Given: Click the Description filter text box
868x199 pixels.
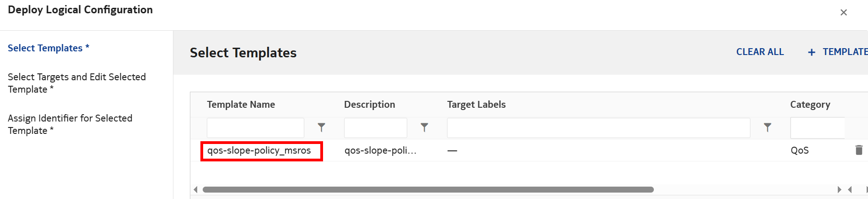Looking at the screenshot, I should tap(375, 128).
